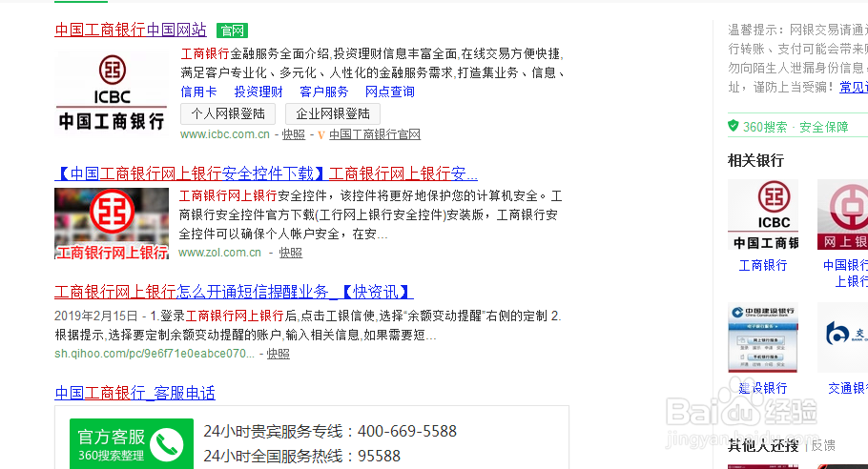Click the 360搜索 安全保障 shield icon

coord(733,126)
